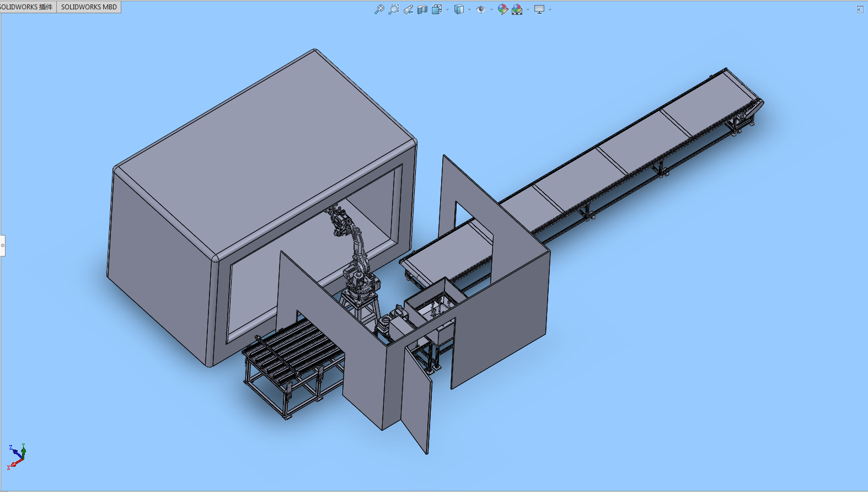Screen dimensions: 868x492
Task: Expand the View Settings dropdown arrow
Action: coord(550,9)
